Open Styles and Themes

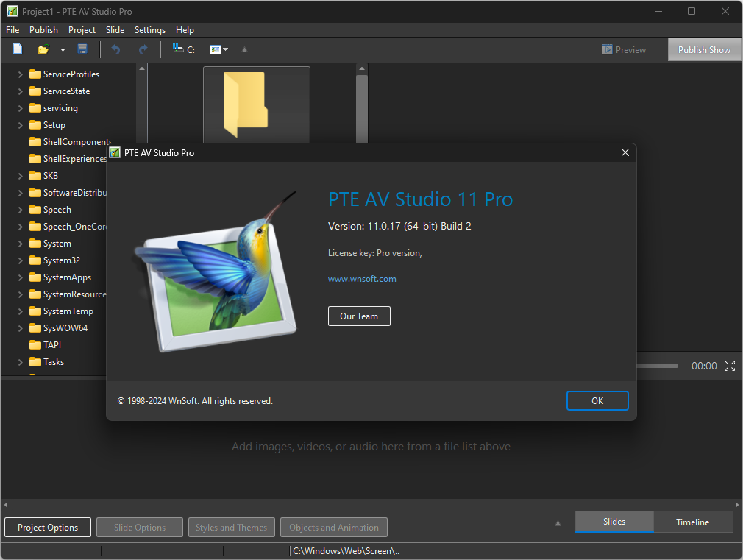click(x=232, y=528)
